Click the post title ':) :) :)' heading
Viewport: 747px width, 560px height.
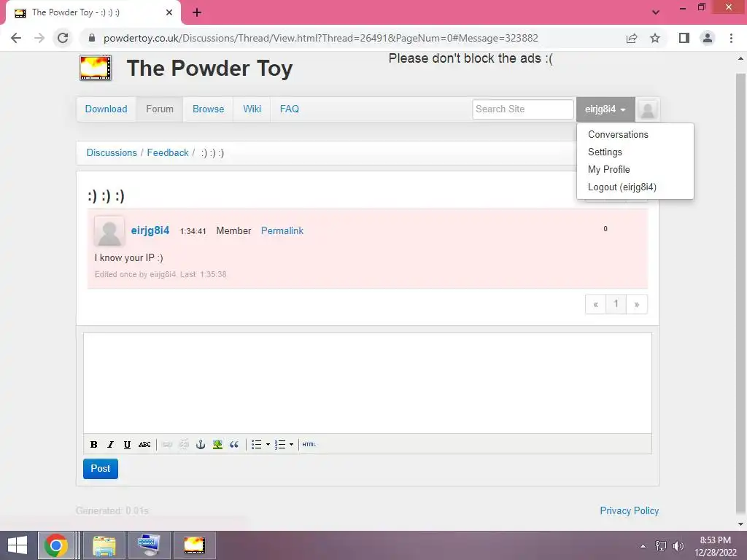(106, 195)
